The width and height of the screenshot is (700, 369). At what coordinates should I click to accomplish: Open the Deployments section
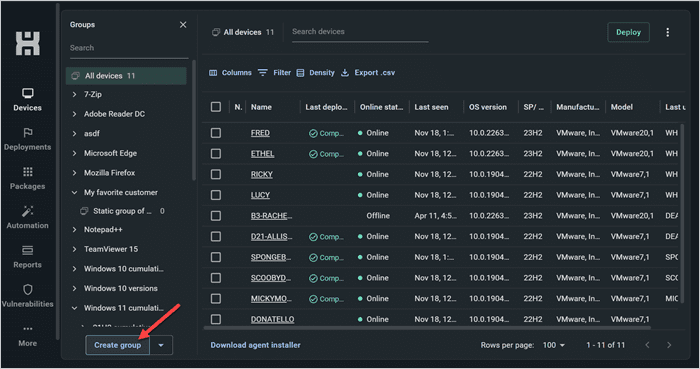pyautogui.click(x=27, y=139)
